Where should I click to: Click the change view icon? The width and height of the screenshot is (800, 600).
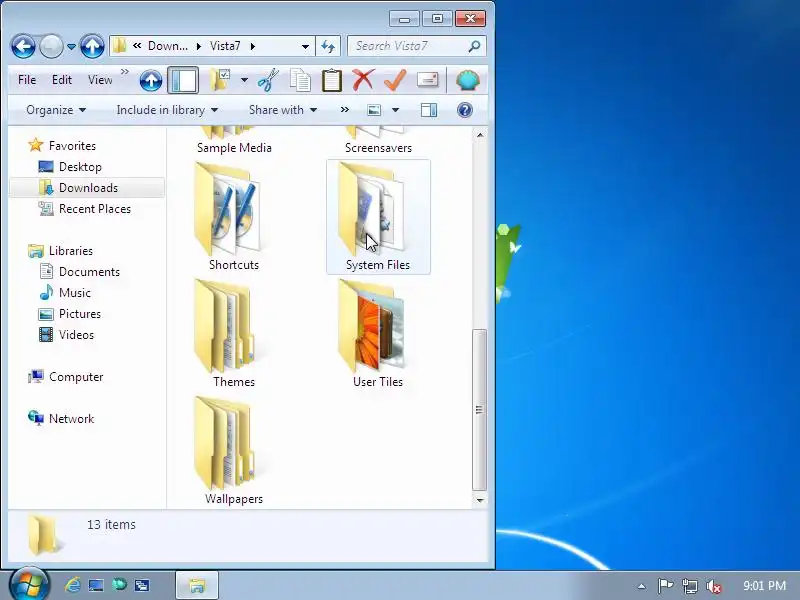(x=374, y=110)
